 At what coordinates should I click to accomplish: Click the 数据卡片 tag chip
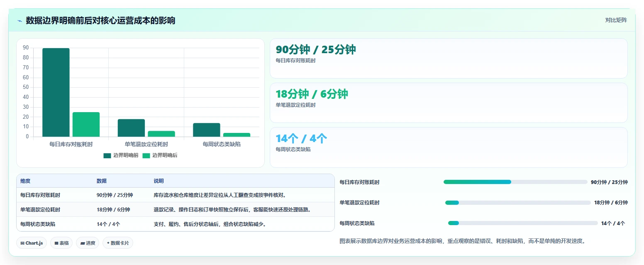118,243
